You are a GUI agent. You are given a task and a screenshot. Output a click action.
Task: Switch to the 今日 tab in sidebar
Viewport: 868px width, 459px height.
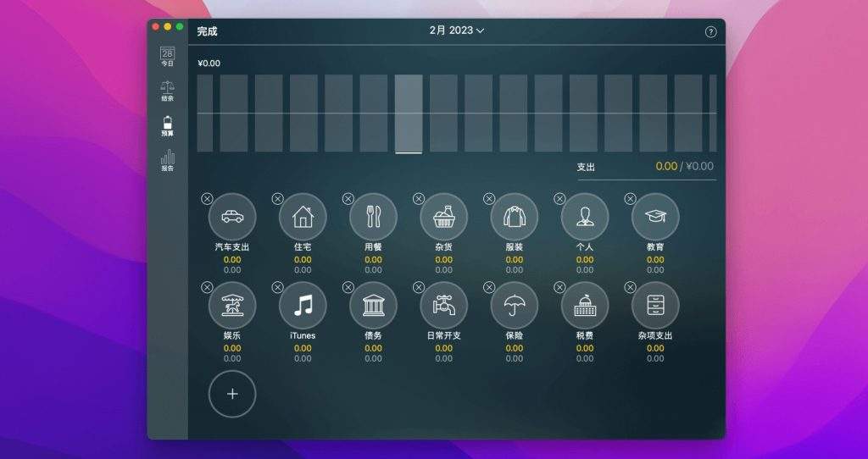[x=167, y=57]
